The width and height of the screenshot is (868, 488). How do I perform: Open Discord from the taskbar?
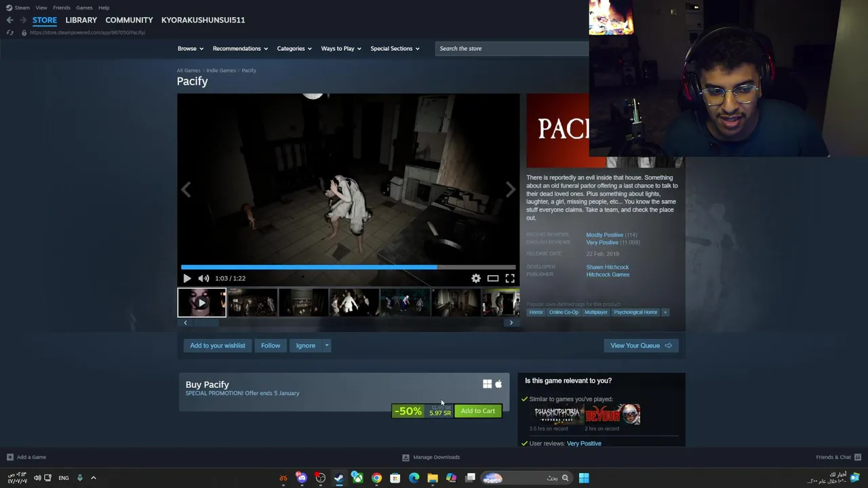coord(302,478)
